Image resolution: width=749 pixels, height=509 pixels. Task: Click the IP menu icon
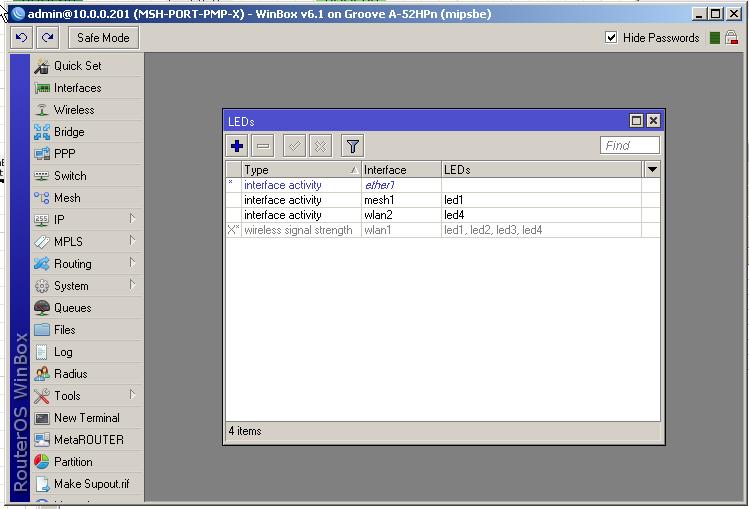pyautogui.click(x=42, y=220)
